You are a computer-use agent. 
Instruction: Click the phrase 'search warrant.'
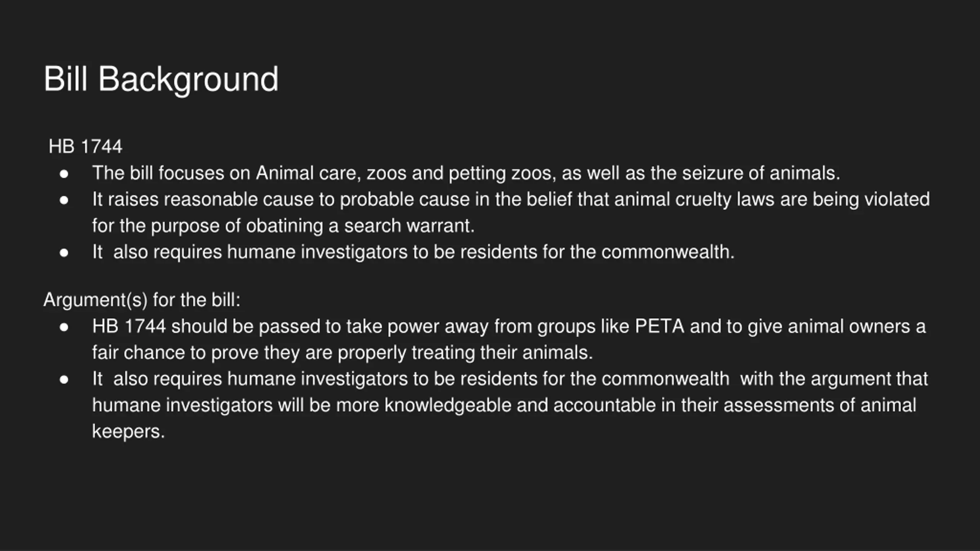tap(409, 226)
